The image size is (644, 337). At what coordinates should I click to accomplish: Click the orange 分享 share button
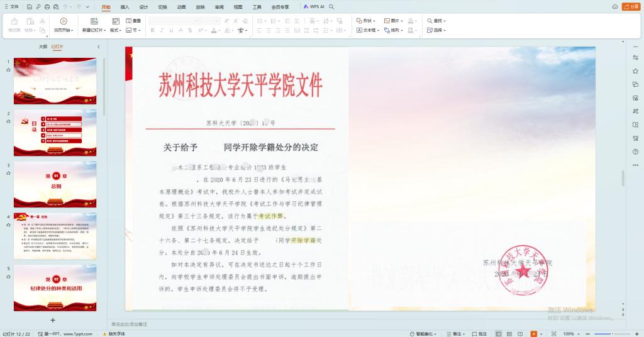tap(630, 7)
